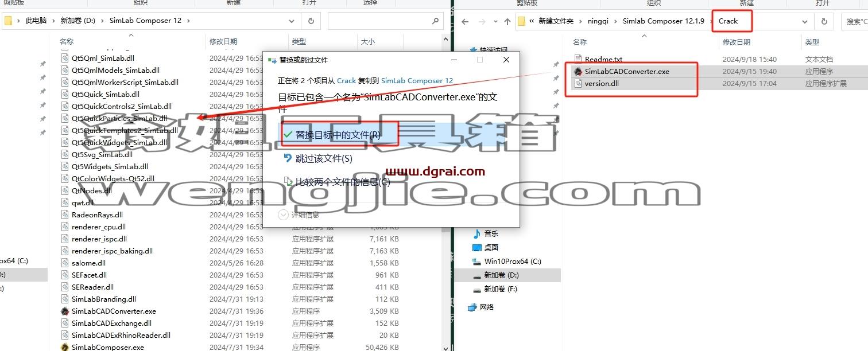Open recent locations dropdown in Crack window
This screenshot has height=351, width=868.
tap(494, 22)
